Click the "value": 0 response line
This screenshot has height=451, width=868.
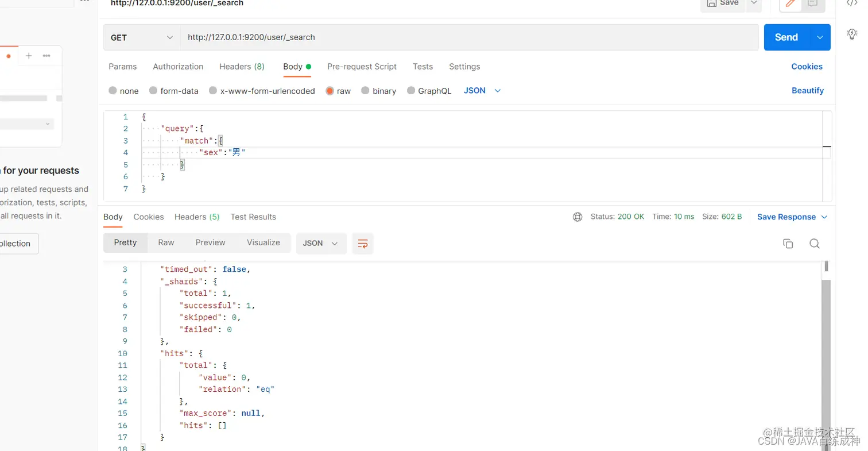[x=224, y=377]
